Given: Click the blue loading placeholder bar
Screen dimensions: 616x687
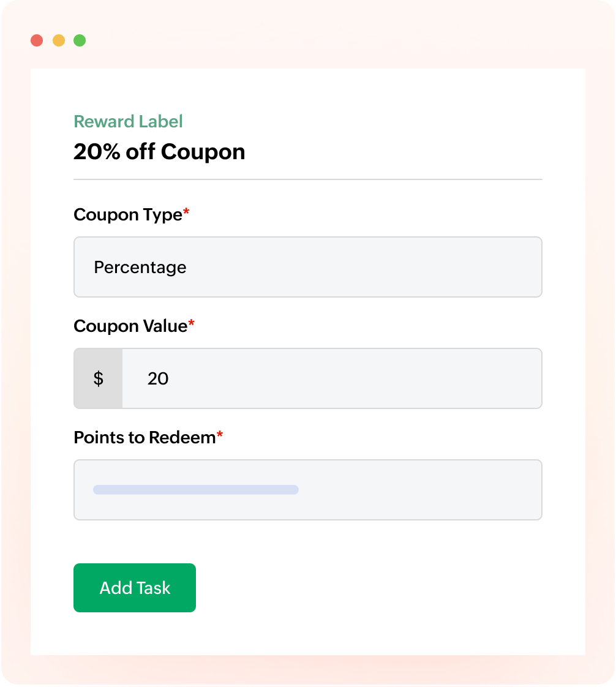Looking at the screenshot, I should (196, 490).
